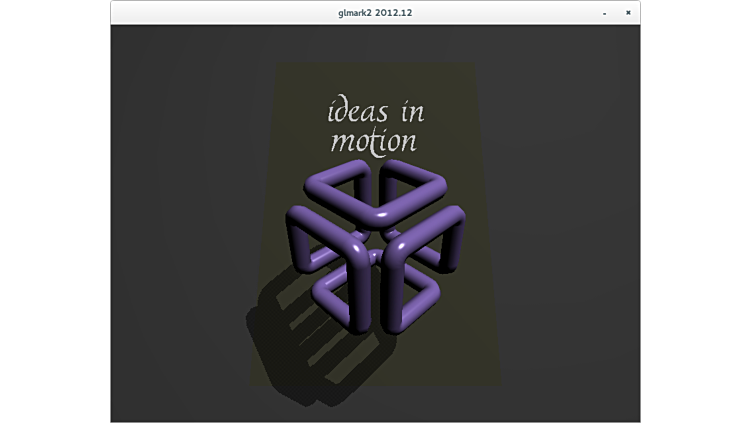Click the glmark2 2012.12 window title text
This screenshot has height=423, width=752.
(375, 12)
